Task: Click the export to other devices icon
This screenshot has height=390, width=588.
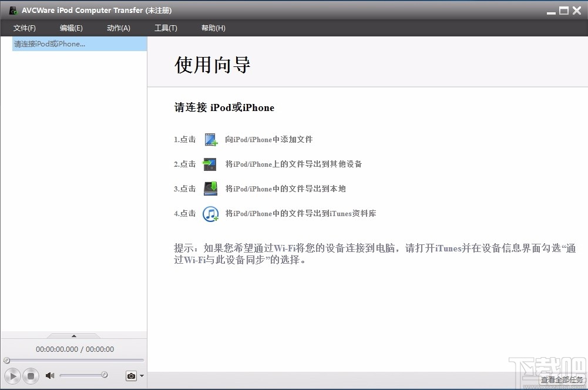Action: coord(210,164)
